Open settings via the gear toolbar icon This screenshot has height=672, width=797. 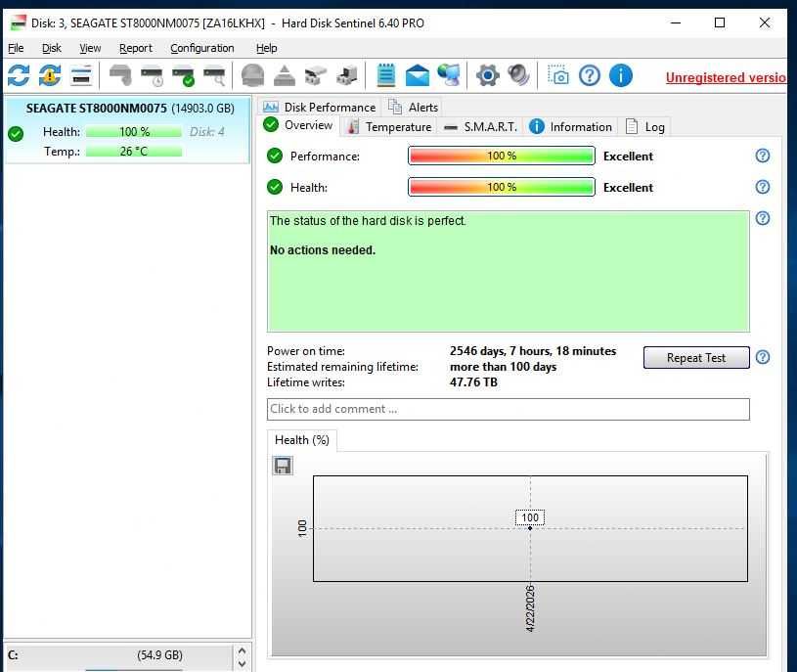pos(487,75)
